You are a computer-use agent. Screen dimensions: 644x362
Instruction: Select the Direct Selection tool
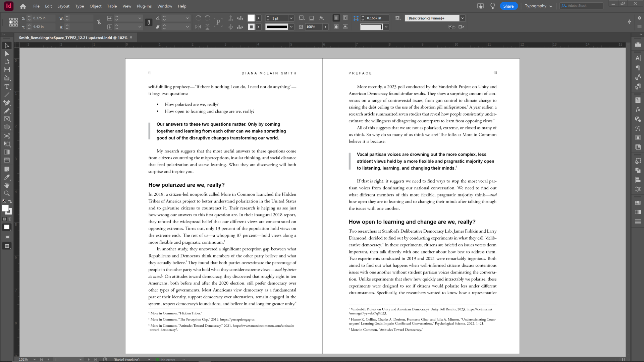coord(7,54)
